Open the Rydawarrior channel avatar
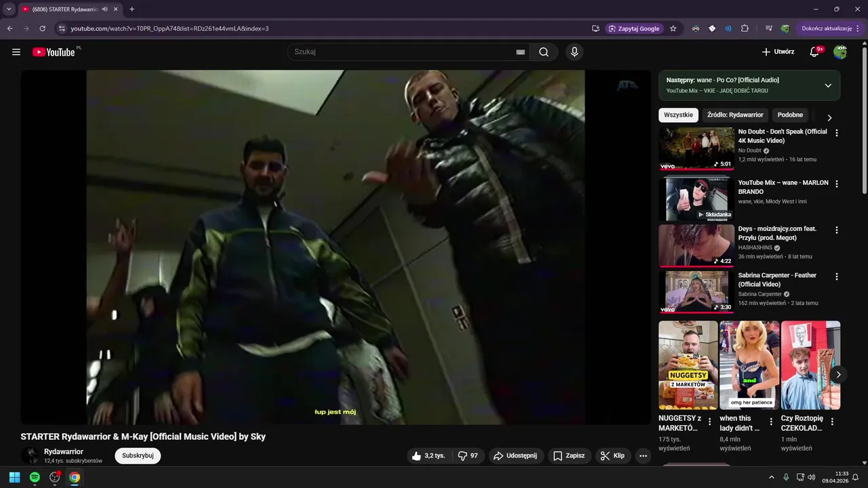Image resolution: width=868 pixels, height=488 pixels. (x=30, y=455)
